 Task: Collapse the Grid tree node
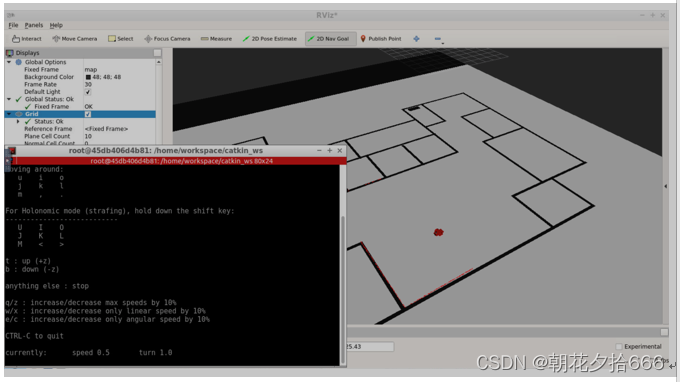click(9, 114)
